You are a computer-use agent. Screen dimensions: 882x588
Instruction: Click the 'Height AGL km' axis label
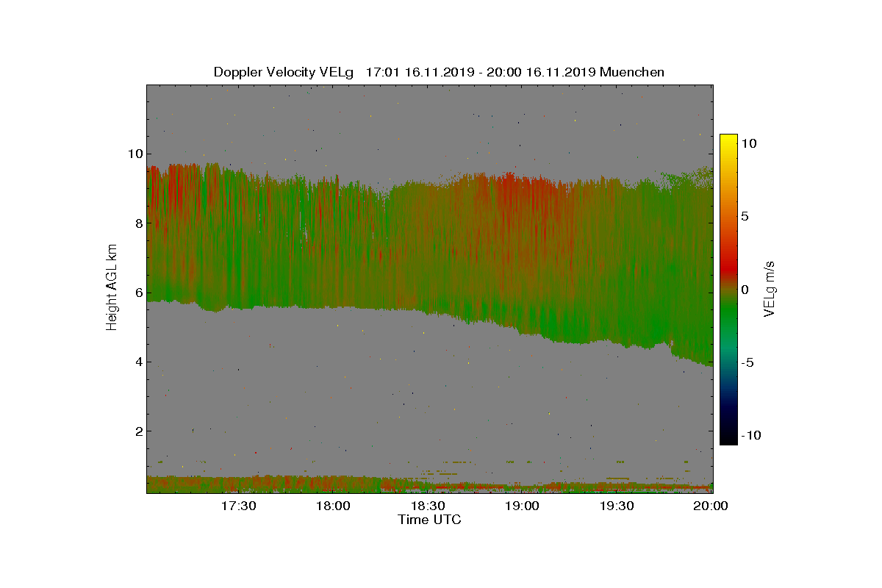tap(112, 289)
